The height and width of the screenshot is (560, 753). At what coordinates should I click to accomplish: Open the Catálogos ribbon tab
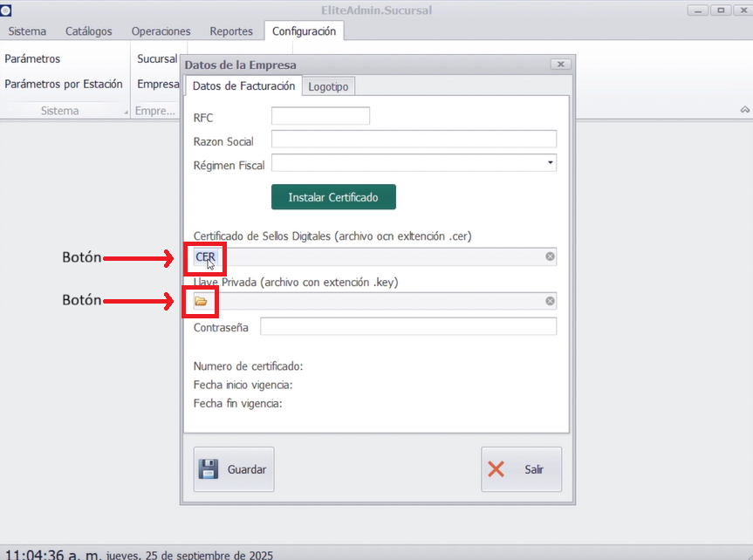[88, 31]
